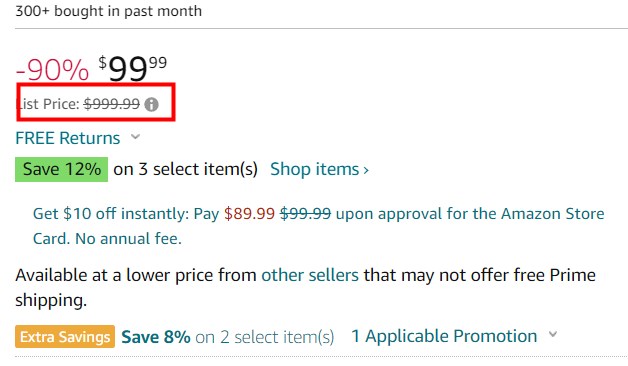Click the $89.99 discounted price text

(250, 214)
